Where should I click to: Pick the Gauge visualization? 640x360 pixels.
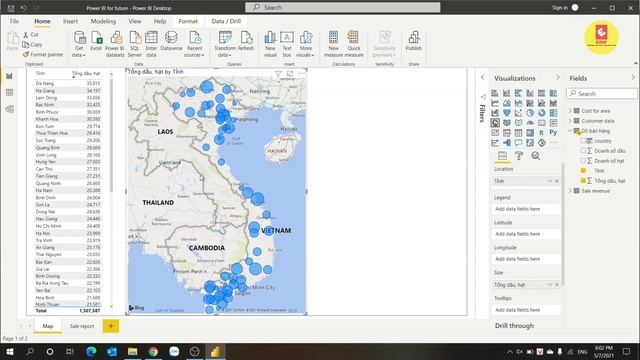[x=530, y=122]
